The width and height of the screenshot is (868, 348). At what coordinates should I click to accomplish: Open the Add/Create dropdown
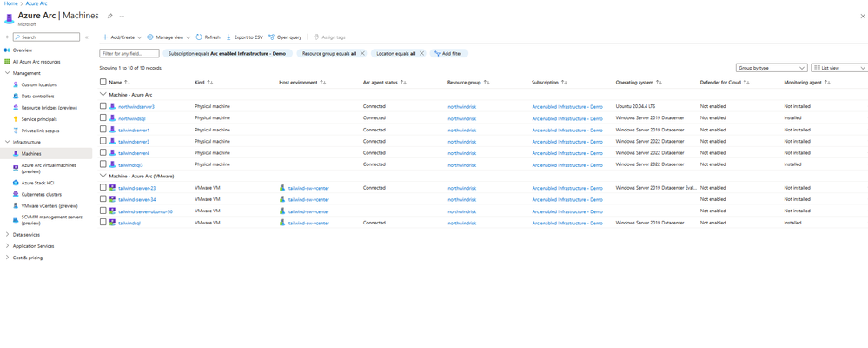tap(122, 37)
